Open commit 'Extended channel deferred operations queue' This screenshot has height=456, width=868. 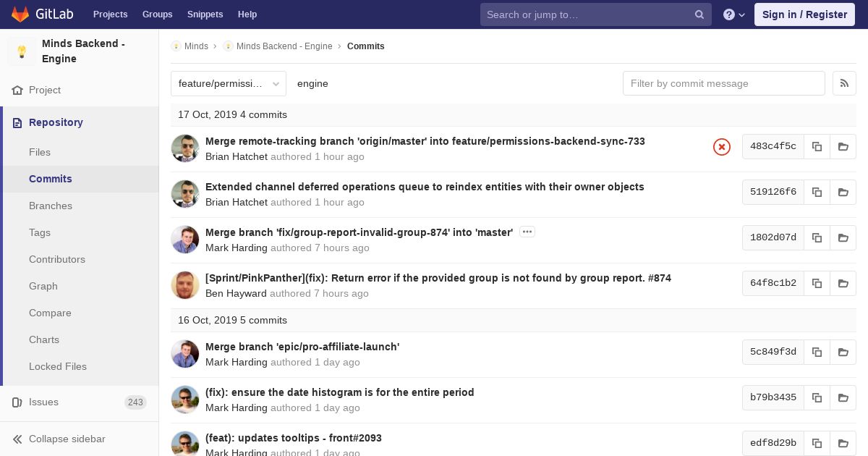tap(425, 187)
